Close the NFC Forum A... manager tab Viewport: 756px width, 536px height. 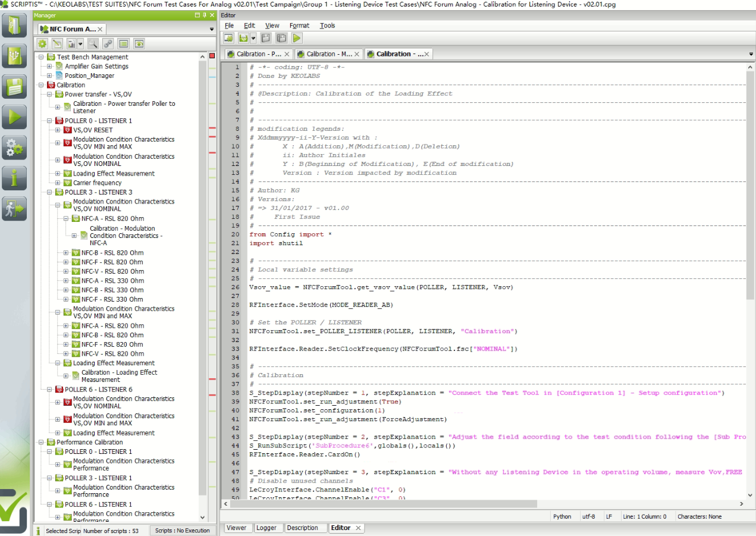coord(100,29)
